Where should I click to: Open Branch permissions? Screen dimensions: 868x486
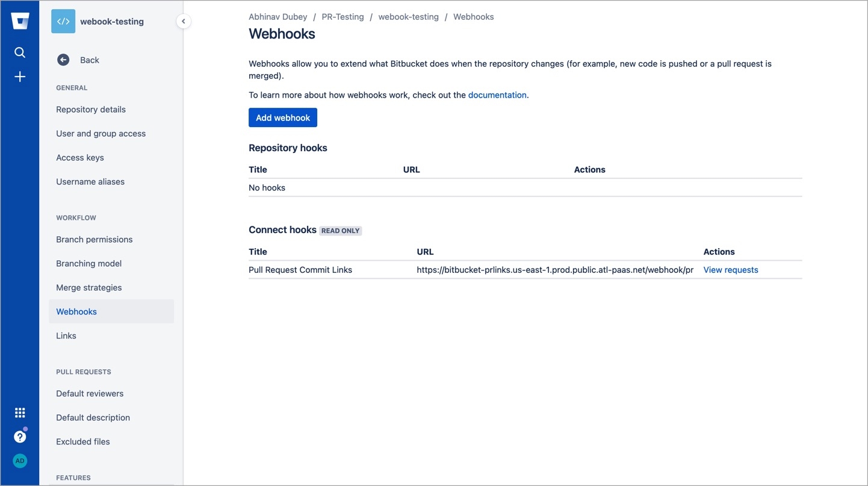(94, 240)
